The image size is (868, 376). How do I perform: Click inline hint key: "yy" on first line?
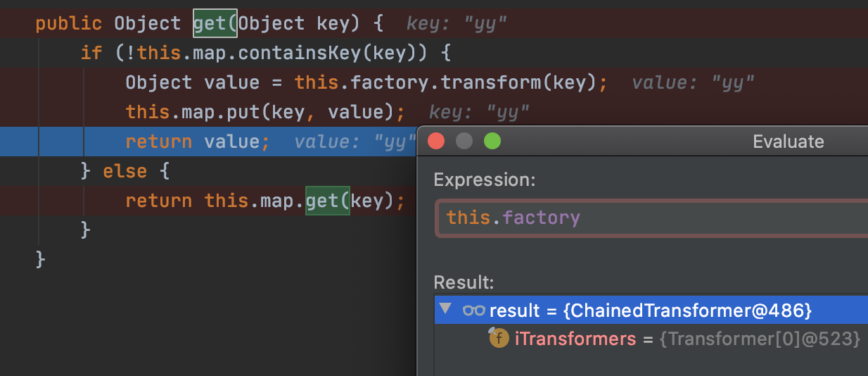[x=457, y=24]
